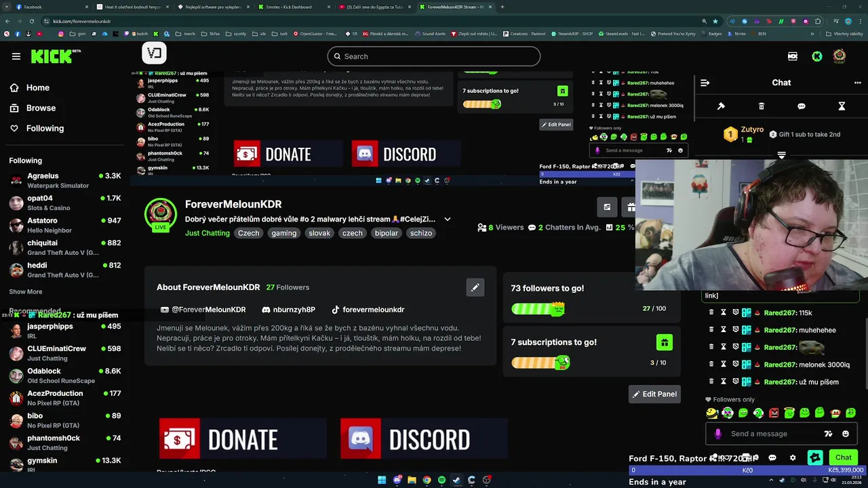Open the leaderboard expand arrow under Zutyro
Screen dimensions: 868x488
tap(781, 155)
